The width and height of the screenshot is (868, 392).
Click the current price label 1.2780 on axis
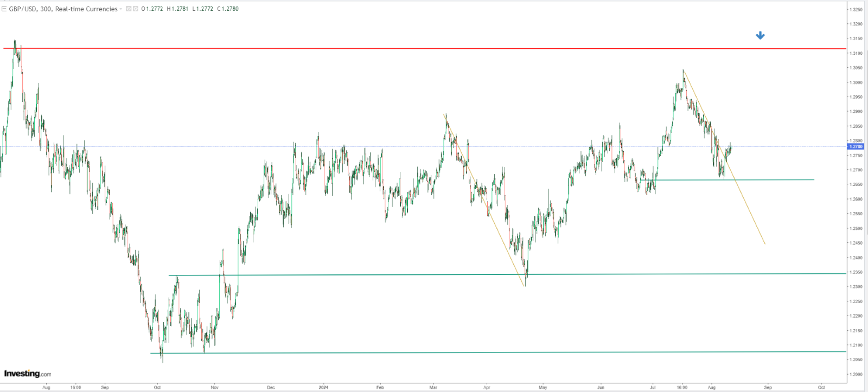pyautogui.click(x=856, y=146)
